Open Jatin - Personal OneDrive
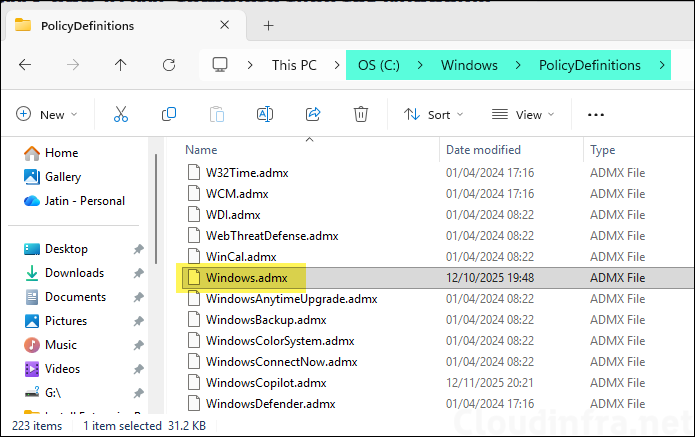The image size is (695, 437). click(74, 201)
